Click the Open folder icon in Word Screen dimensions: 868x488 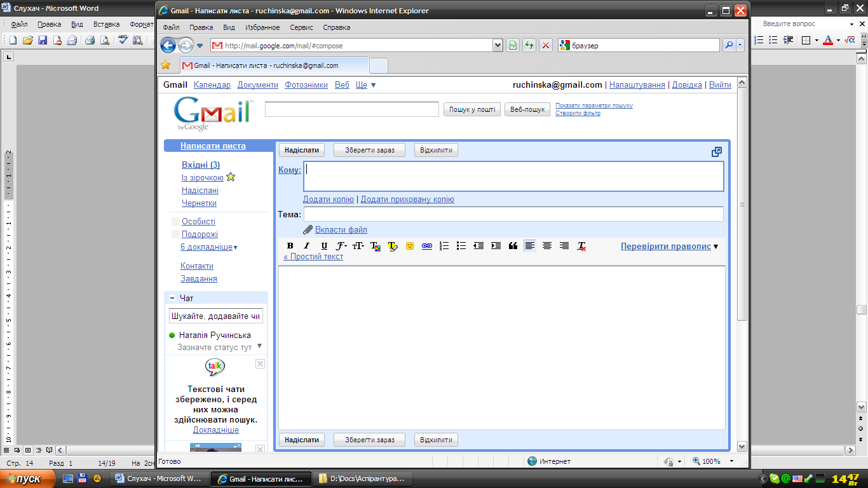[x=27, y=40]
